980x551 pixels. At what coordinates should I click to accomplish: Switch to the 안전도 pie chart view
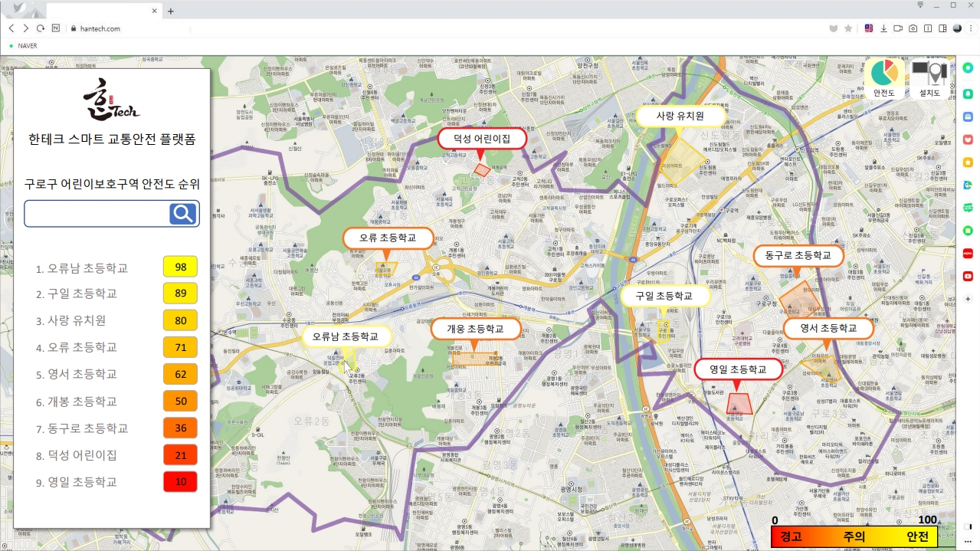884,79
